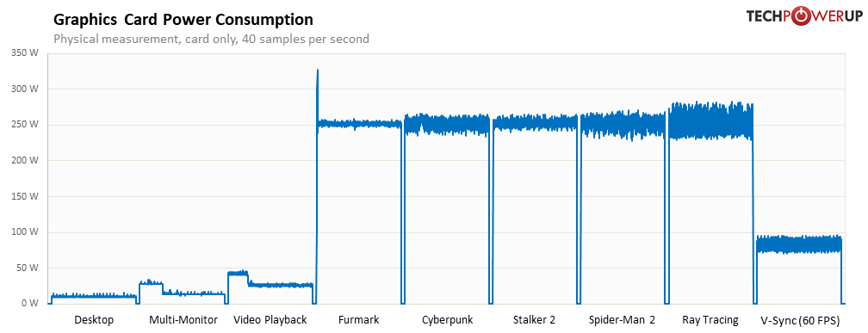Click the Desktop axis label
The image size is (868, 333).
pos(94,320)
